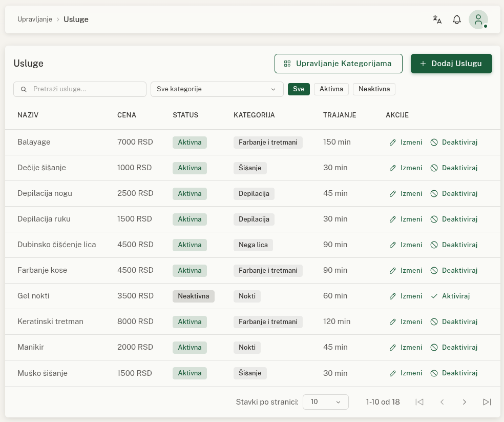Open Upravljanje Kategorijama

click(x=338, y=64)
